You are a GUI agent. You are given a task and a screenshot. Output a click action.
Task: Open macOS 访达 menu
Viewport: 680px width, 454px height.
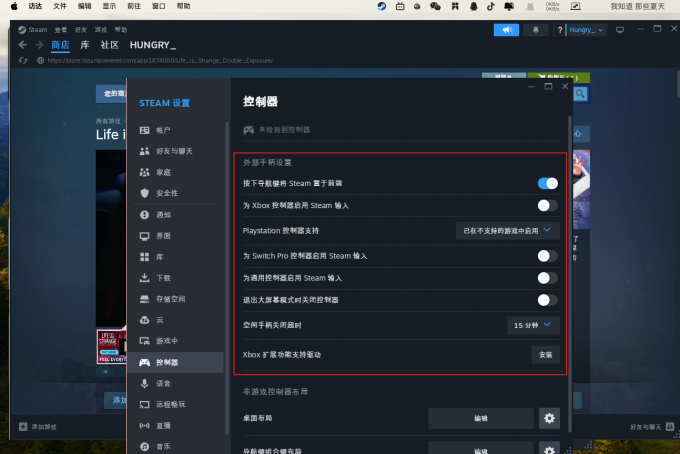click(35, 6)
